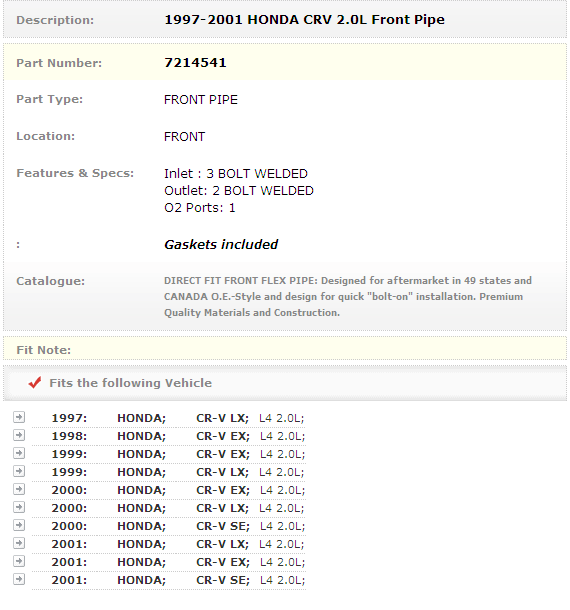
Task: Click arrow icon beside 2001 CR-V LX
Action: point(19,543)
